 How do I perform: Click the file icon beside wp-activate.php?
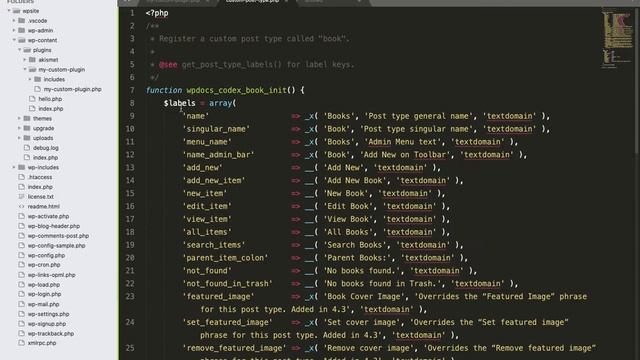22,216
